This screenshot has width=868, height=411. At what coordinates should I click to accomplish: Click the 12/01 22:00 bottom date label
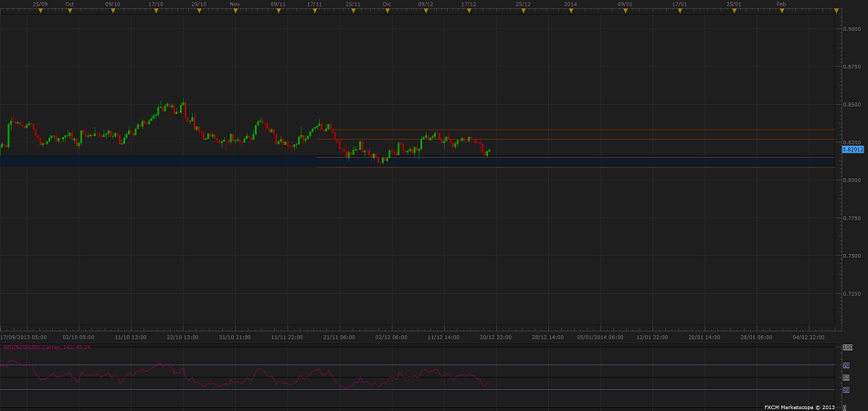pos(652,336)
